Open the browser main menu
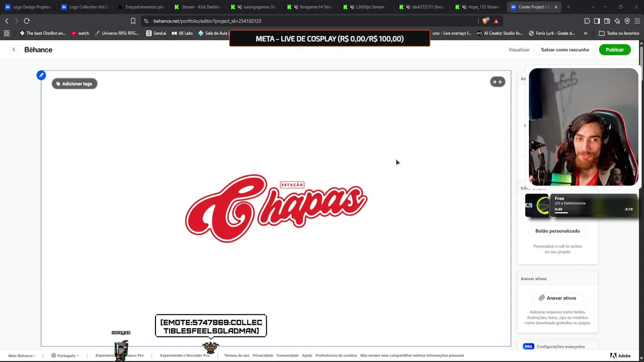 [x=637, y=21]
